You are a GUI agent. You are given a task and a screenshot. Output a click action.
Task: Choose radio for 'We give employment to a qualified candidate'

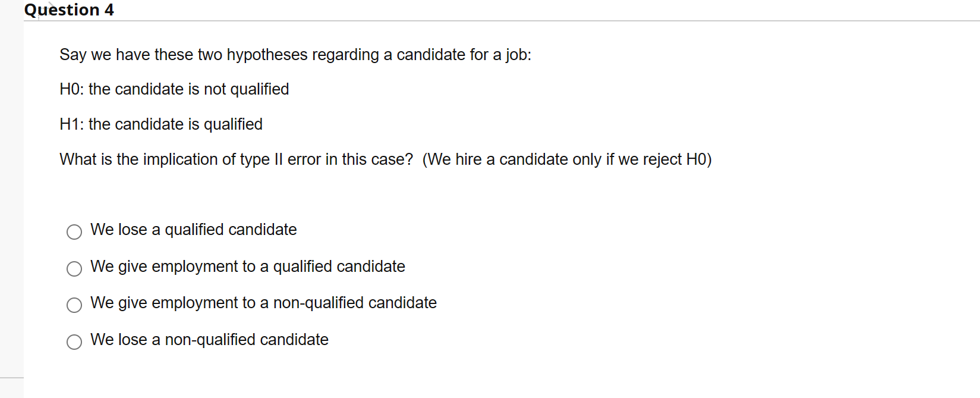coord(74,269)
